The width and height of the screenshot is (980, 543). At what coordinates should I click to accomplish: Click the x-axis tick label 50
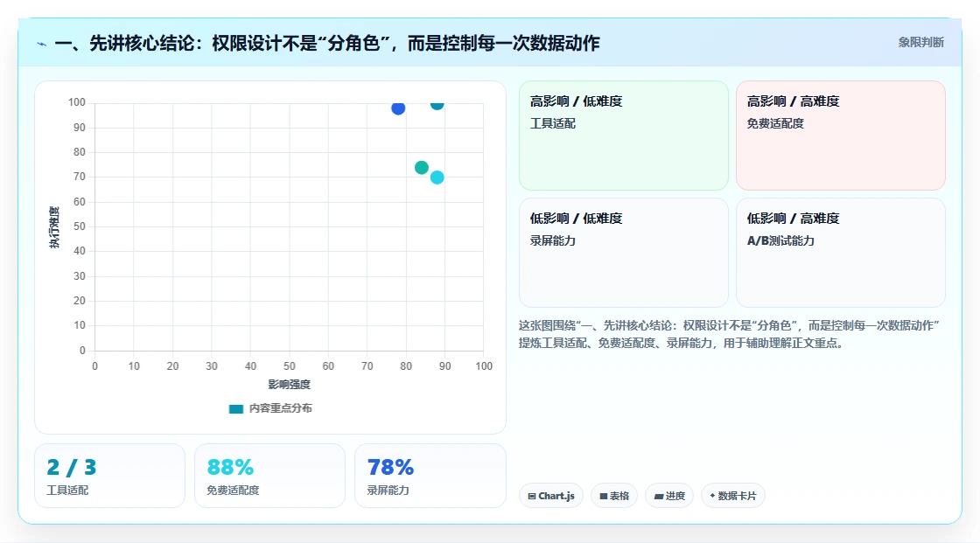[290, 366]
